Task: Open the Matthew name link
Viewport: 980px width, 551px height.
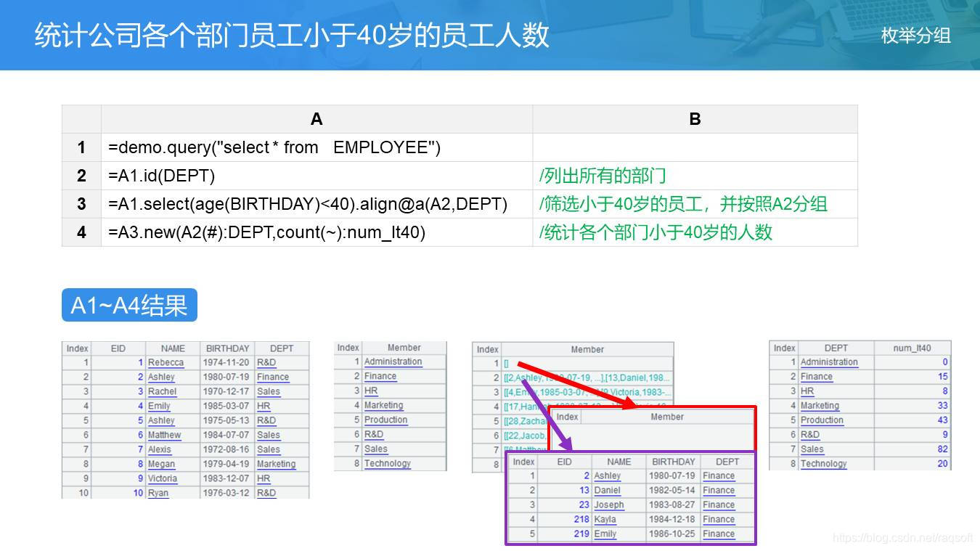Action: click(164, 435)
